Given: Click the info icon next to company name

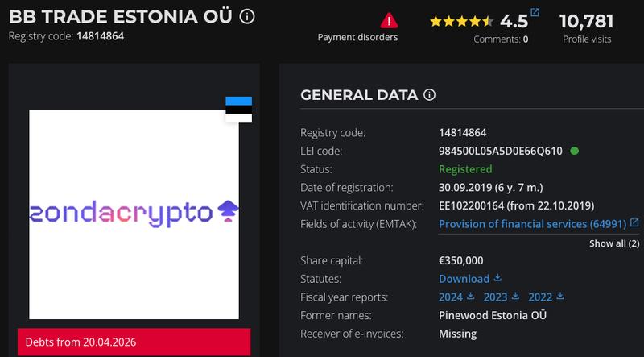Looking at the screenshot, I should point(247,17).
